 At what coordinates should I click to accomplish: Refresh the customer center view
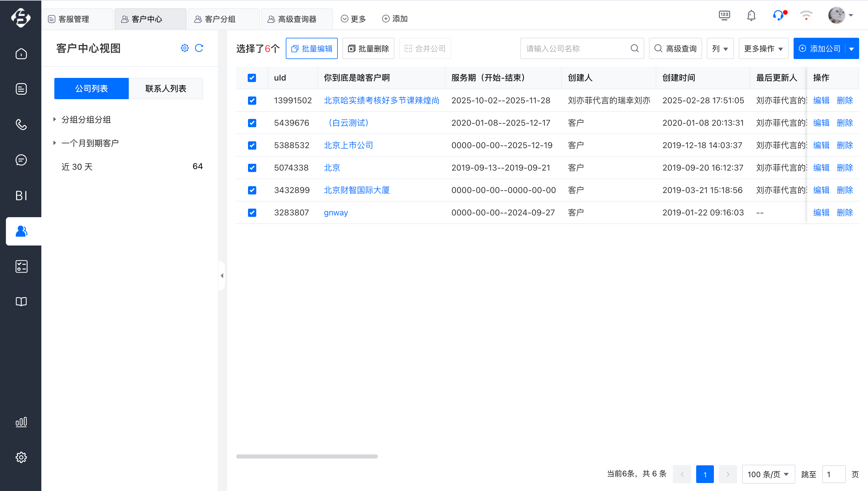coord(199,48)
